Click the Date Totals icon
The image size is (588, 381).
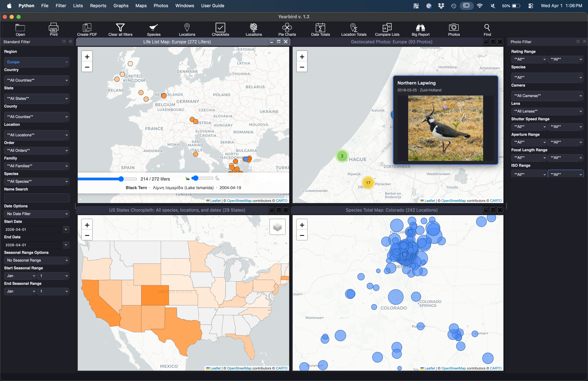320,29
